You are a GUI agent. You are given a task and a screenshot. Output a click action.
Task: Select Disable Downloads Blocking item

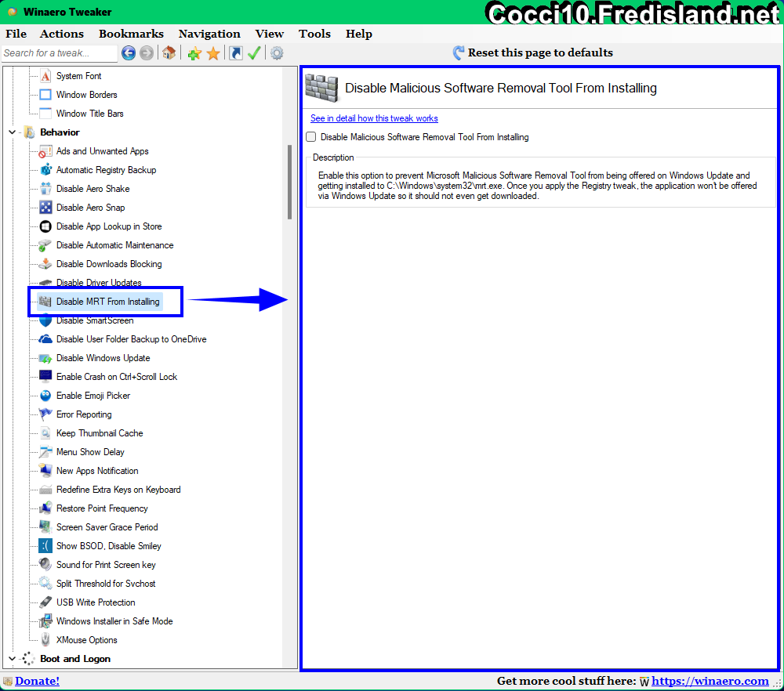coord(109,264)
